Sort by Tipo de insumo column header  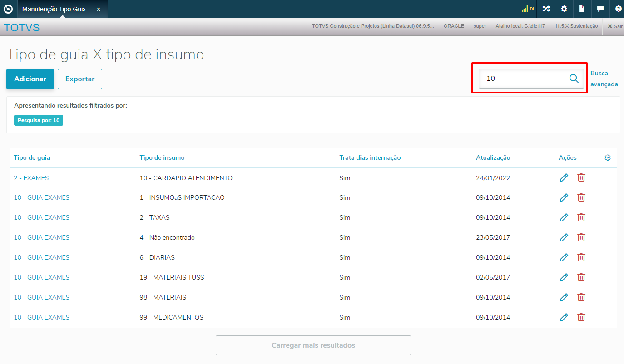click(162, 158)
